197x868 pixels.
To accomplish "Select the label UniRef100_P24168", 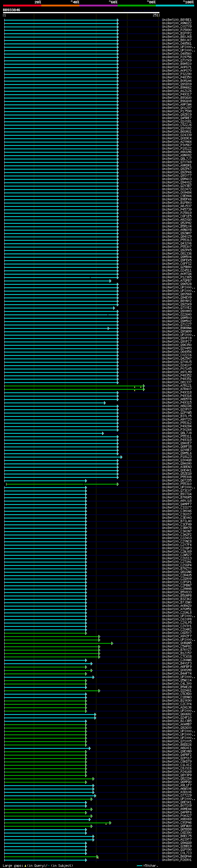I will point(177,772).
